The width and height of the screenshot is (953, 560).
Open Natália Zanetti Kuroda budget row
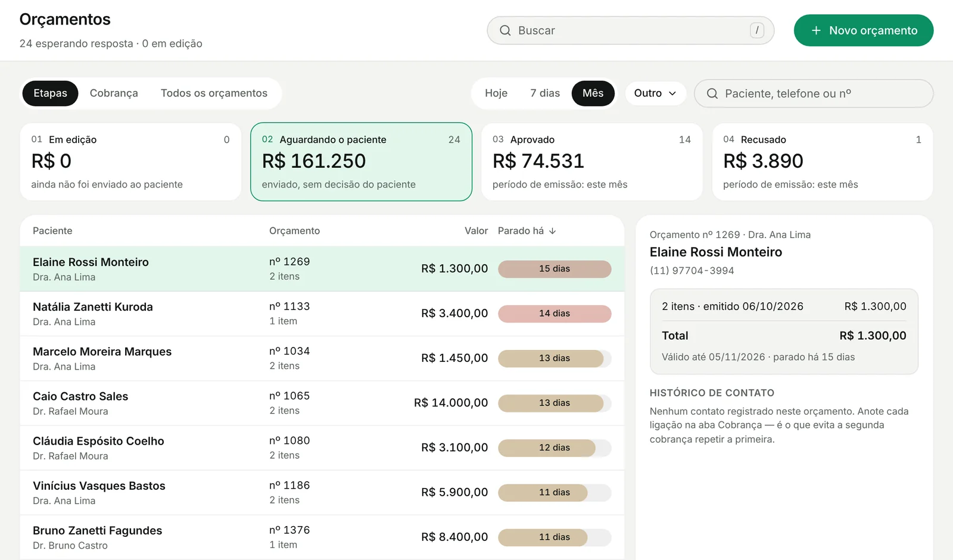pos(322,314)
